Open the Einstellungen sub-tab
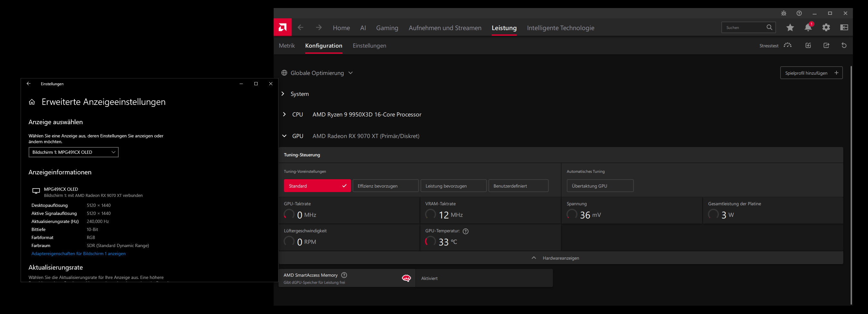 [x=369, y=45]
